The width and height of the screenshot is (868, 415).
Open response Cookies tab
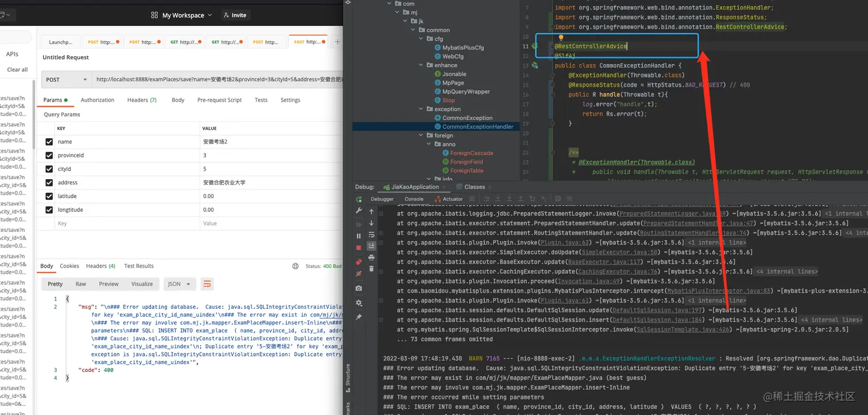click(x=69, y=266)
